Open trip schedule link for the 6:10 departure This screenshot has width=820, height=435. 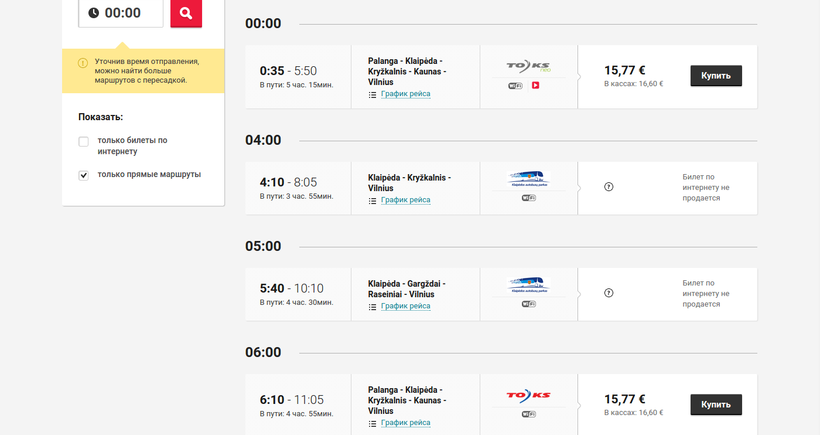[x=405, y=422]
